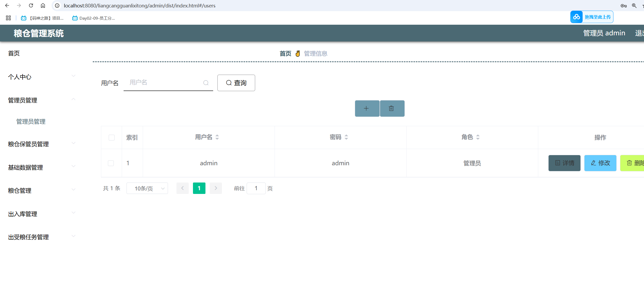The width and height of the screenshot is (644, 297).
Task: Reload the page with browser refresh icon
Action: coord(31,6)
